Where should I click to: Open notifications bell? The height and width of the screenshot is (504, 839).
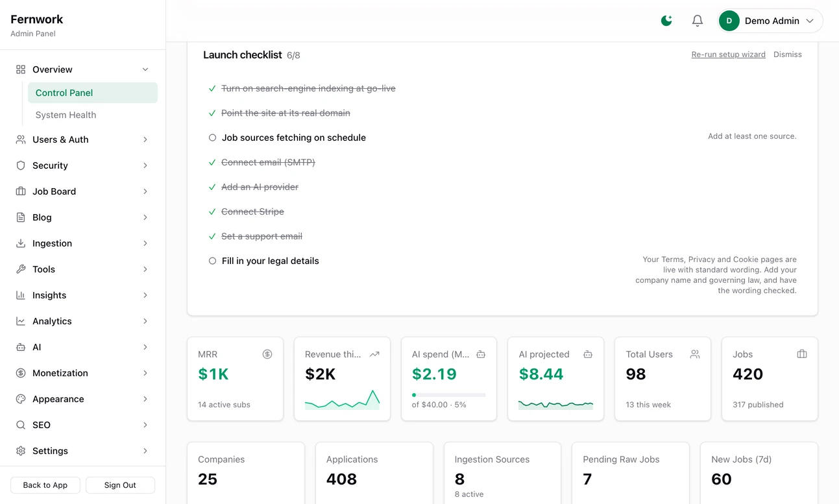click(698, 21)
